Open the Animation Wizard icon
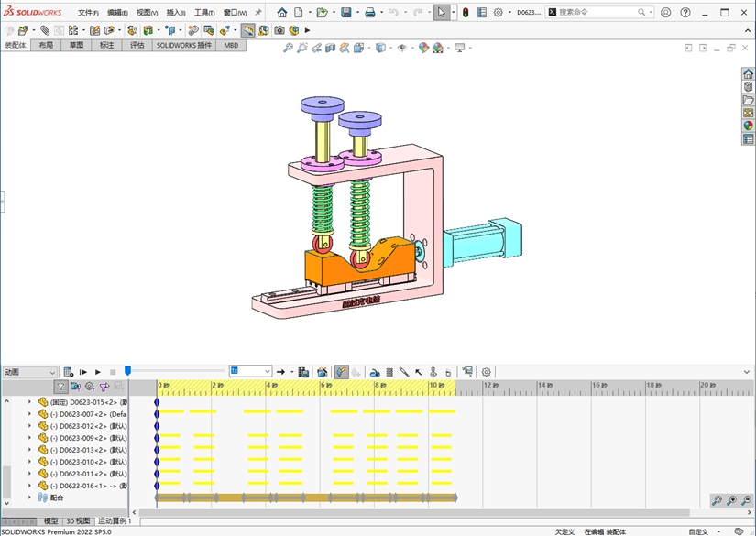 pos(322,372)
